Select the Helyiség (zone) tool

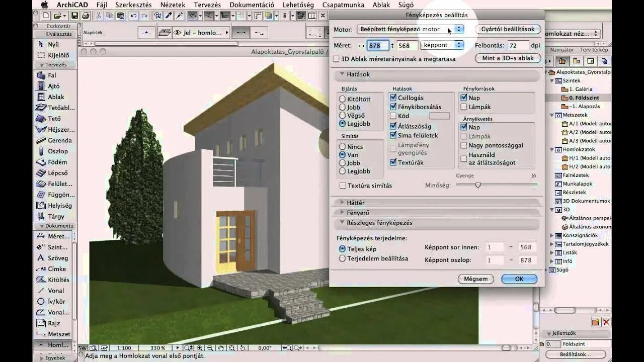54,205
